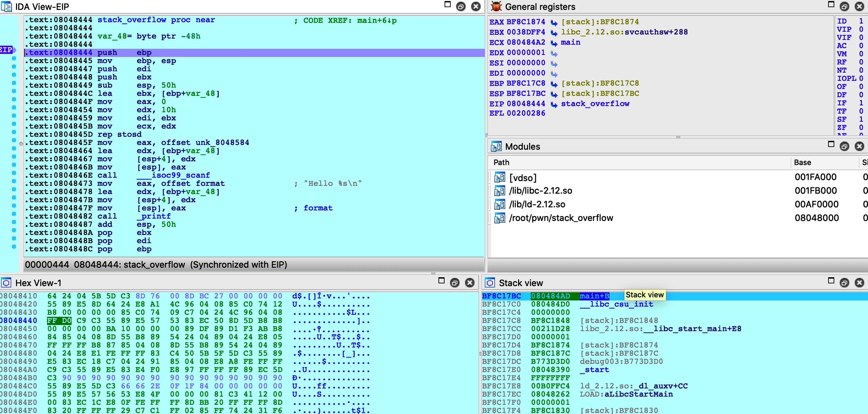Select the [vdso] module entry

coord(523,178)
